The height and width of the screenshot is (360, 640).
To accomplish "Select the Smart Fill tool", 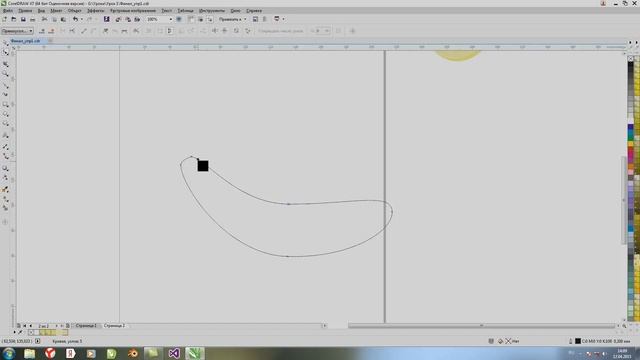I will (5, 208).
